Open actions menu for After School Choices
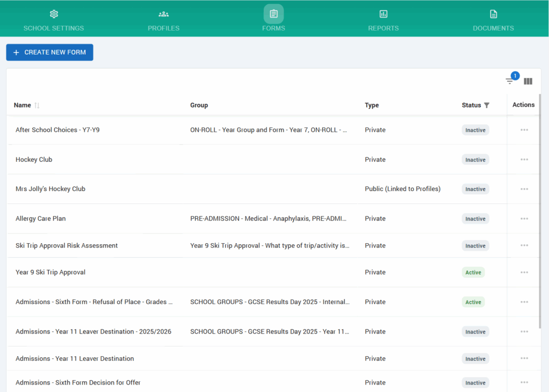The width and height of the screenshot is (549, 392). 524,130
